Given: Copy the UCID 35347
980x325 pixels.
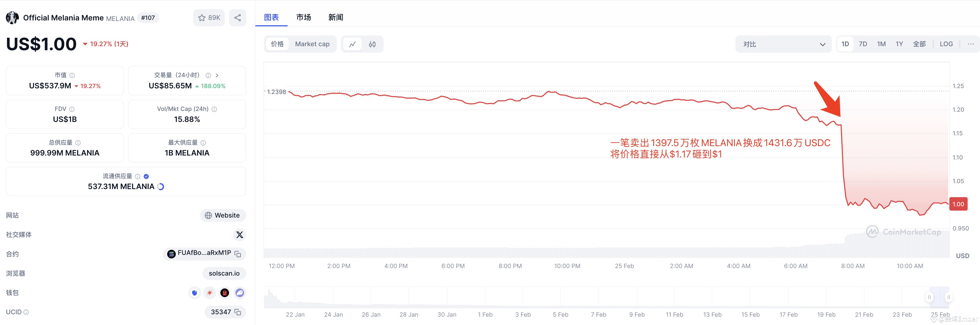Looking at the screenshot, I should pyautogui.click(x=238, y=312).
